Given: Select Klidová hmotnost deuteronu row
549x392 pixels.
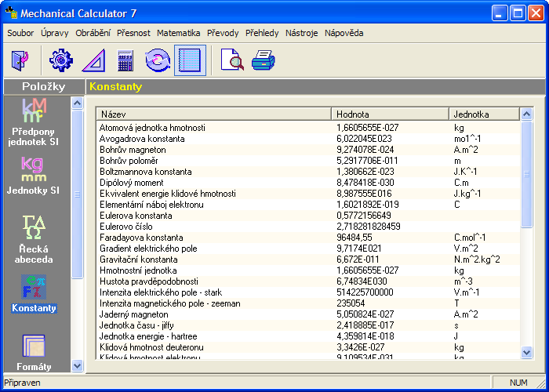Looking at the screenshot, I should pyautogui.click(x=308, y=347).
